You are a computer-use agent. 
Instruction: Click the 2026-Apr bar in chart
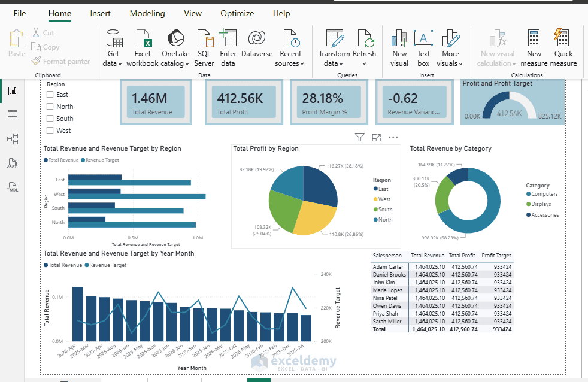(x=78, y=314)
